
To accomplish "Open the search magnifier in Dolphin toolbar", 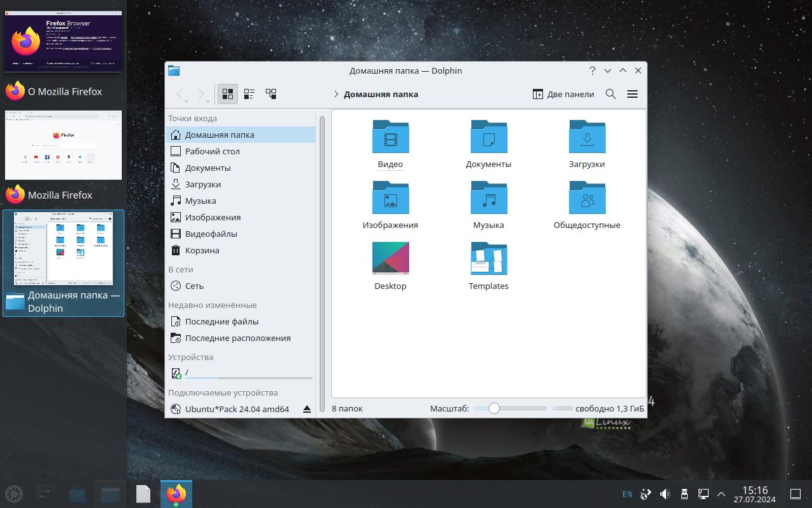I will (x=611, y=94).
